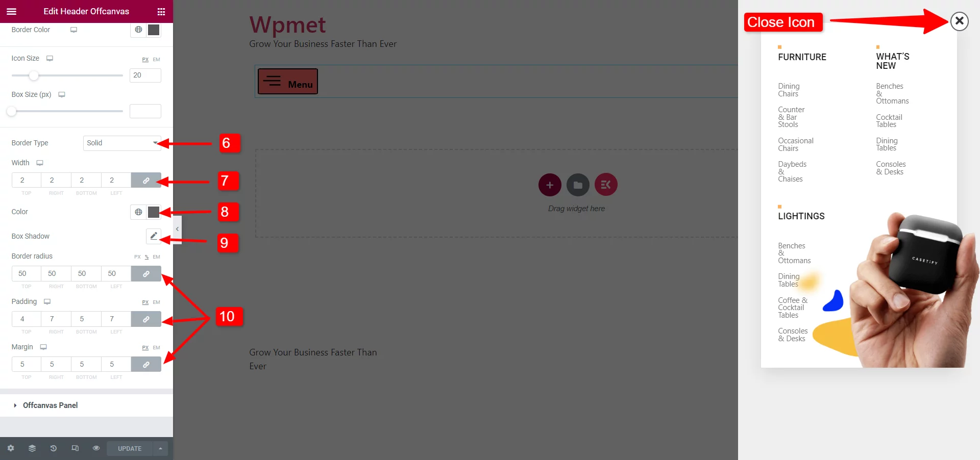980x460 pixels.
Task: Click Border Color global color globe icon
Action: coord(138,30)
